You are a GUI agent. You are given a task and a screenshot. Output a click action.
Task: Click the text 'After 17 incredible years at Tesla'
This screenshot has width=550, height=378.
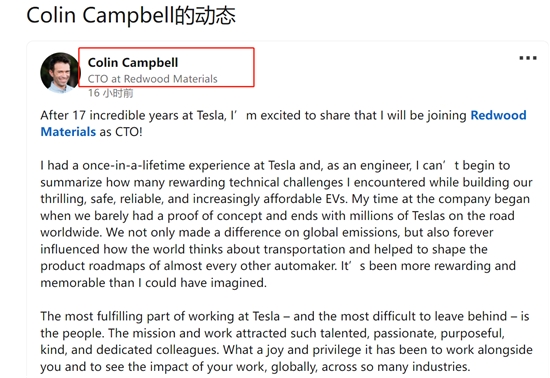point(132,115)
